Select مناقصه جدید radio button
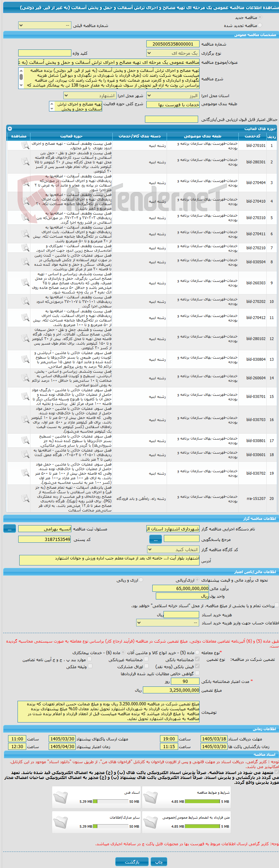 (260, 17)
